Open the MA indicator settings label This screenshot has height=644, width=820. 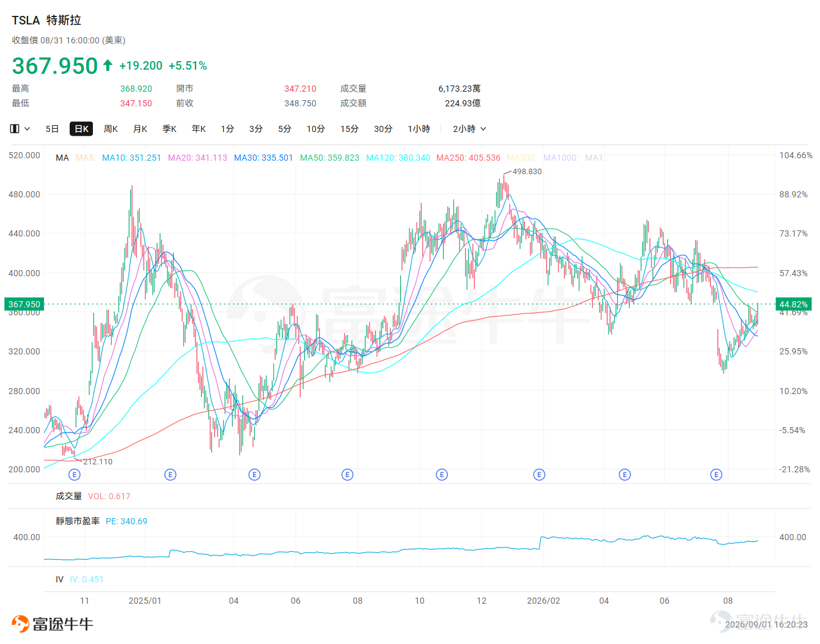coord(62,158)
